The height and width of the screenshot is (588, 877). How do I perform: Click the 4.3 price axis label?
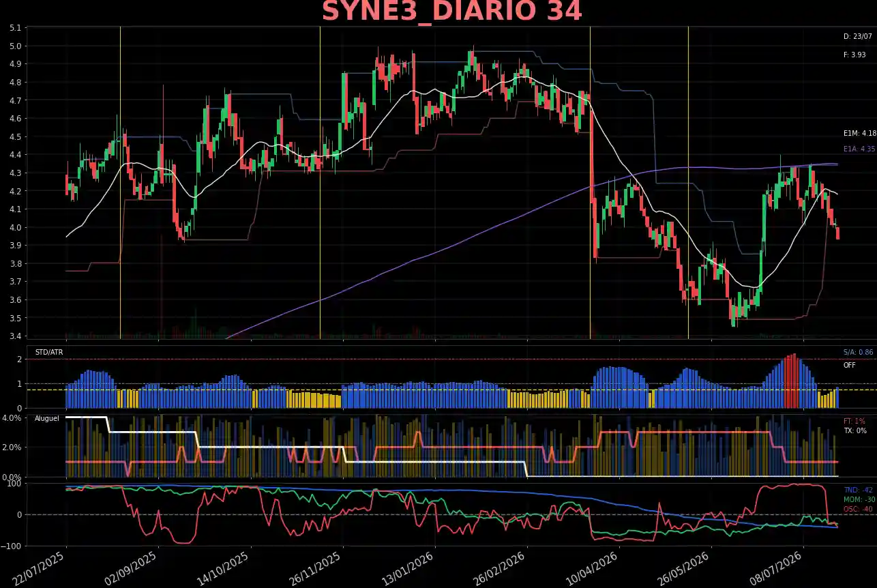(x=15, y=173)
